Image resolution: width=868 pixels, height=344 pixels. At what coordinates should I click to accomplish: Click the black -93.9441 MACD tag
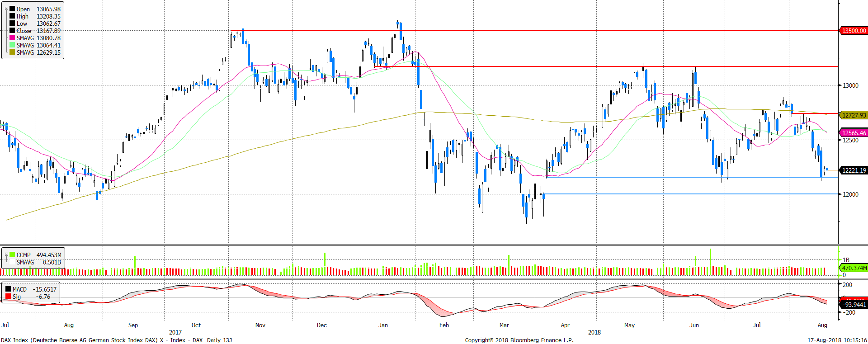coord(854,305)
